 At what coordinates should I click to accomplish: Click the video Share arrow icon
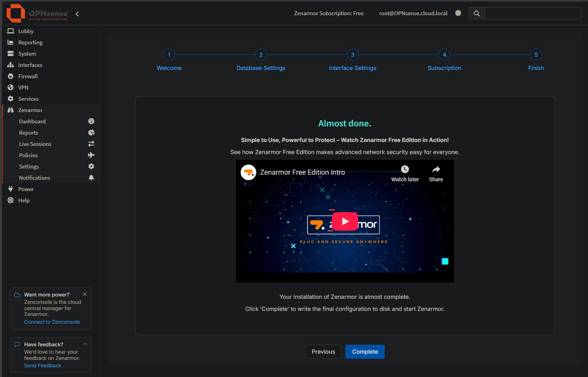tap(436, 169)
